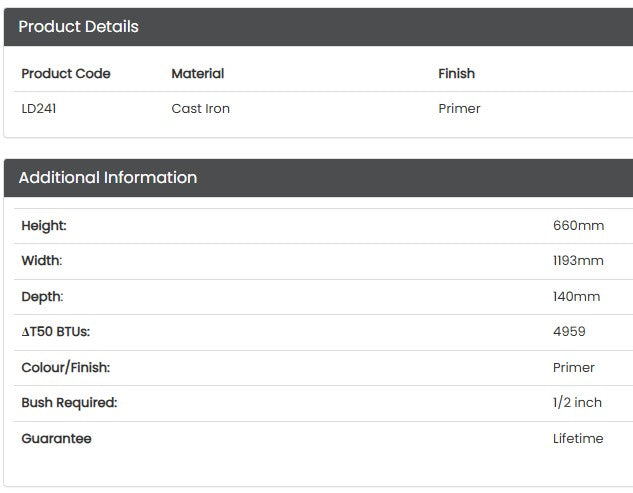Click the Lifetime guarantee value
Screen dimensions: 633x493
click(x=578, y=439)
